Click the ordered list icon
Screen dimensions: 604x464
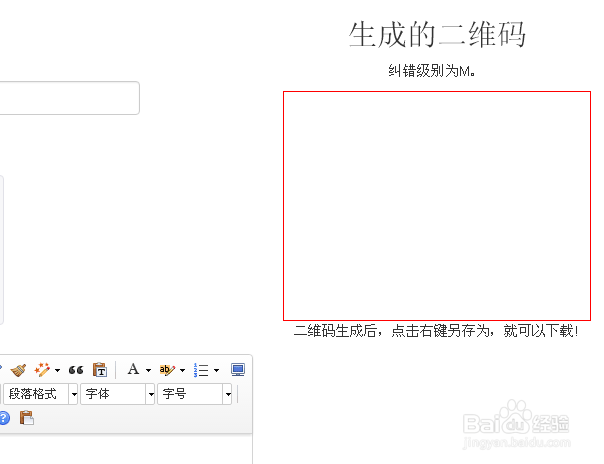pos(201,370)
